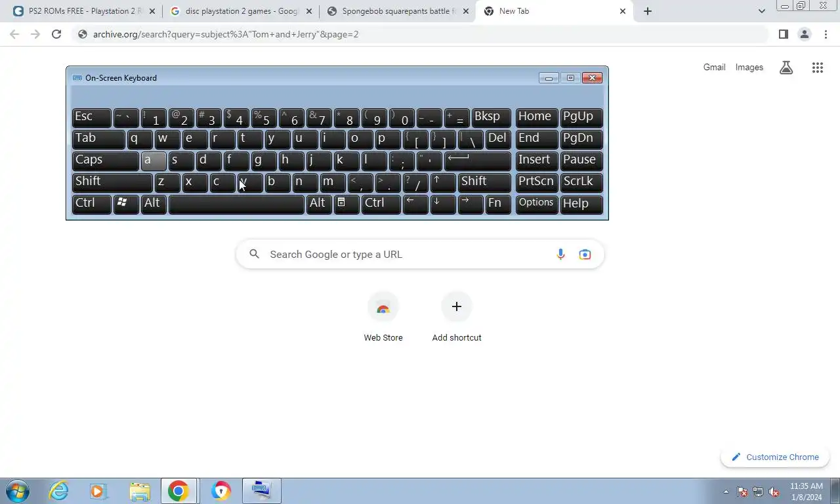Open a new tab with plus button
Screen dimensions: 840x504
point(647,11)
